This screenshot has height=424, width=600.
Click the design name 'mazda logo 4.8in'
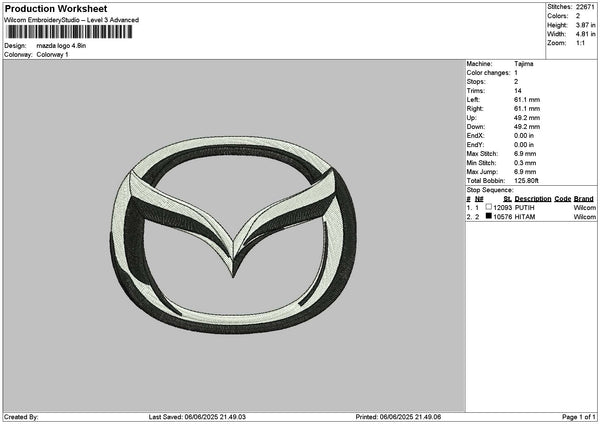[x=61, y=46]
